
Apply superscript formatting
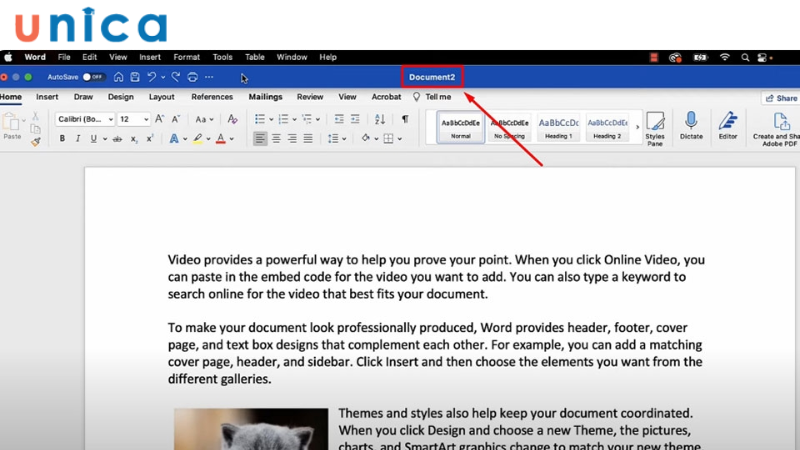pos(150,139)
